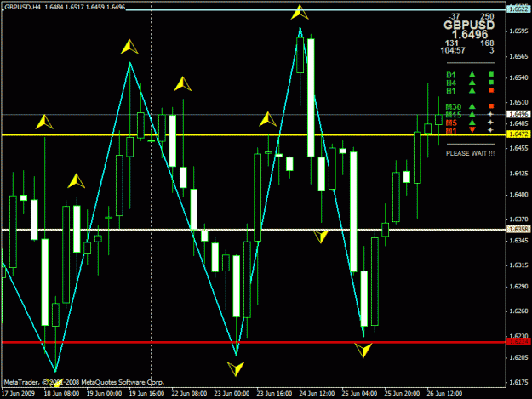Click the yellow down arrow below the 23 Jun 00:00 low
Viewport: 532px width, 399px height.
tap(236, 369)
